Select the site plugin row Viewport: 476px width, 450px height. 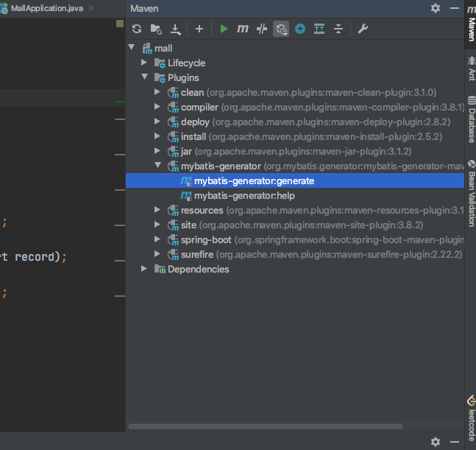(295, 225)
